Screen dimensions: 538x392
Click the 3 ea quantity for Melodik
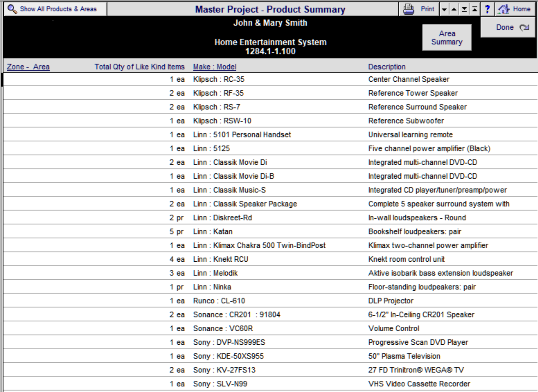pos(177,273)
